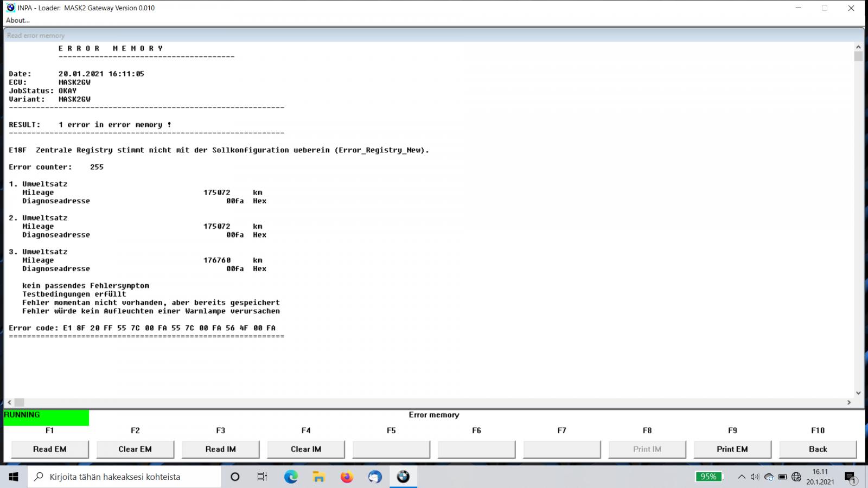Screen dimensions: 868x488
Task: Click the Windows taskbar search box
Action: 125,477
